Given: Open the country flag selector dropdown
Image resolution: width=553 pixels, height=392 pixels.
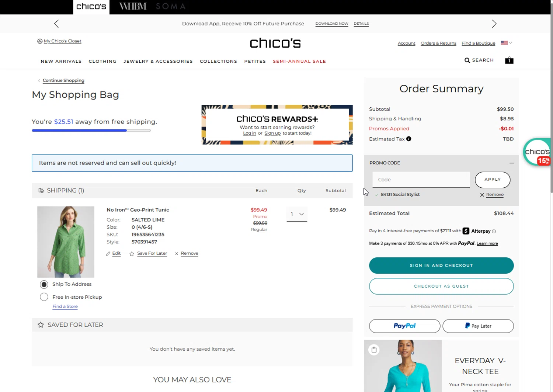Looking at the screenshot, I should click(507, 43).
